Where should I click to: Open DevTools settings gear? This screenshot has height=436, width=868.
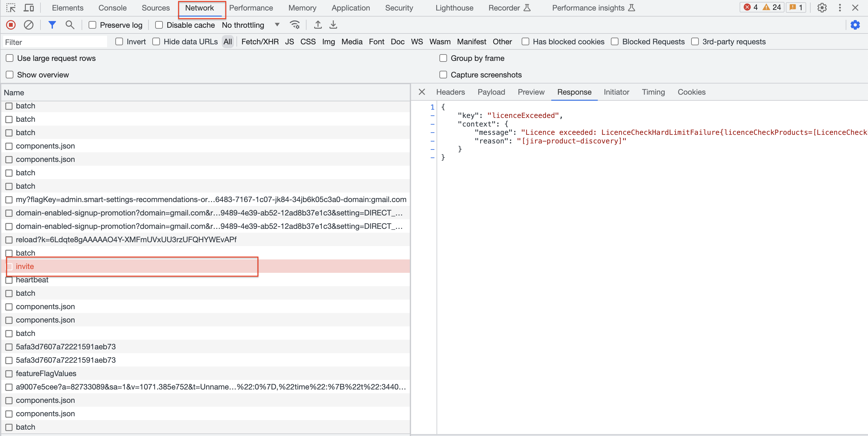point(822,8)
